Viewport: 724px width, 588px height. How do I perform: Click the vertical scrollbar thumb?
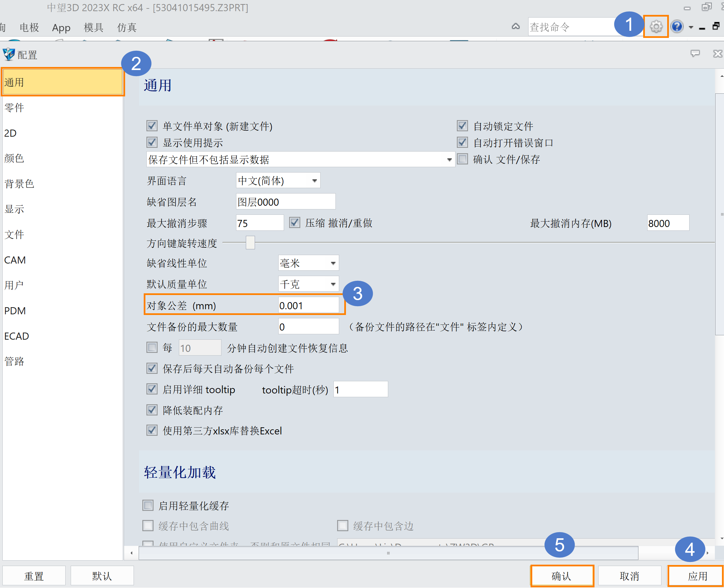(x=720, y=214)
